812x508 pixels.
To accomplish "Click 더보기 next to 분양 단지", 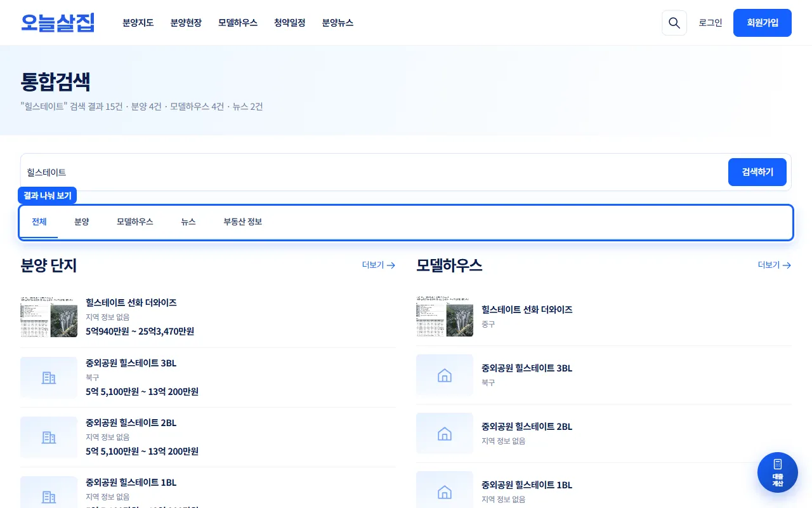I will (x=379, y=265).
